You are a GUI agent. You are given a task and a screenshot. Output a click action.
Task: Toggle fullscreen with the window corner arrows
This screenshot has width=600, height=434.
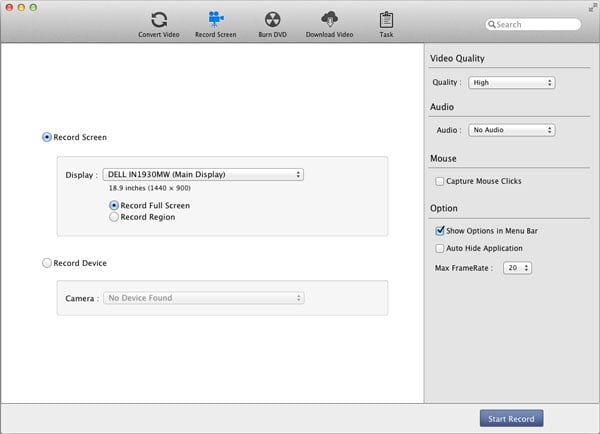(x=593, y=7)
